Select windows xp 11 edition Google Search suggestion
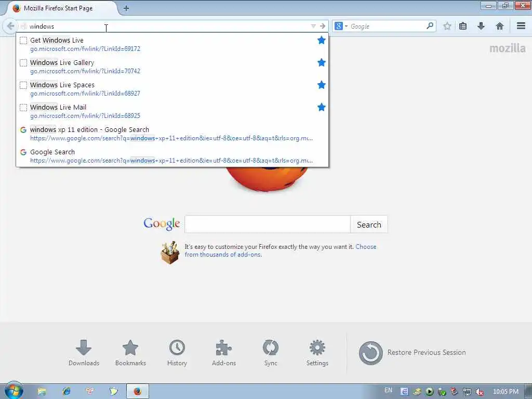The image size is (532, 399). [x=172, y=134]
